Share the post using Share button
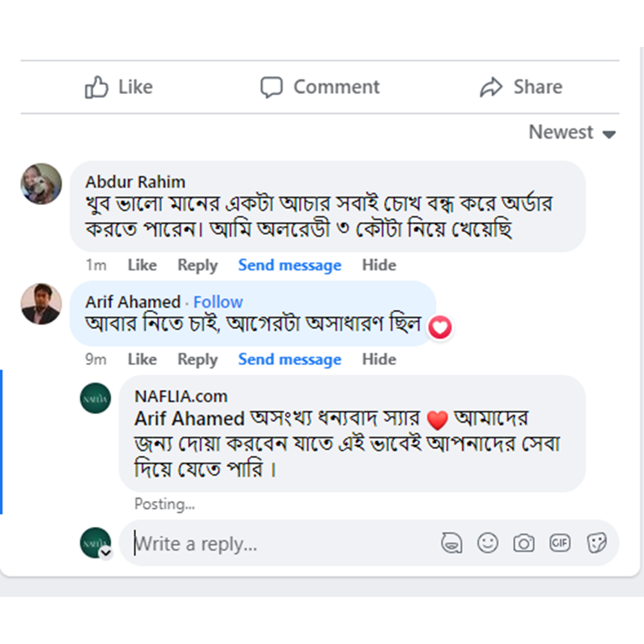Screen dimensions: 644x644 click(x=521, y=87)
